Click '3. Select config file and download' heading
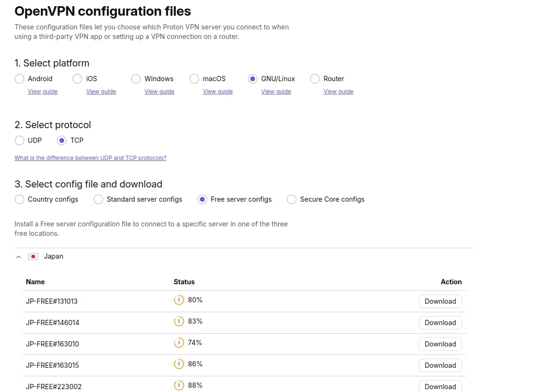540x392 pixels. (88, 184)
